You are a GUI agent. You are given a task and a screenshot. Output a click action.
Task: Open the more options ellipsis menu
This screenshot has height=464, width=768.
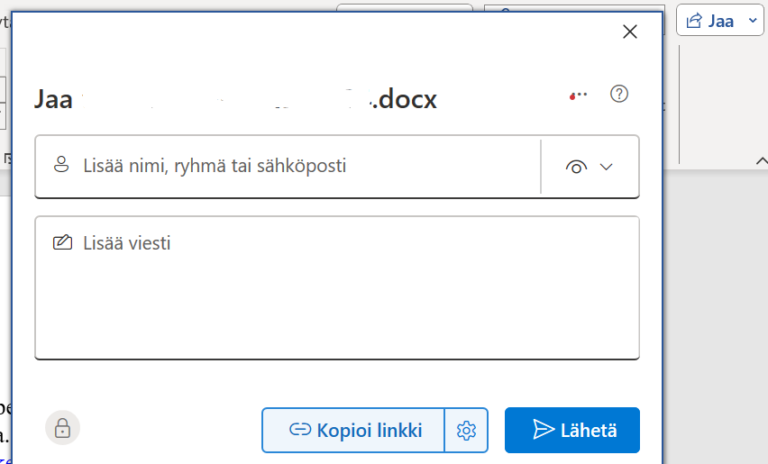pyautogui.click(x=578, y=95)
